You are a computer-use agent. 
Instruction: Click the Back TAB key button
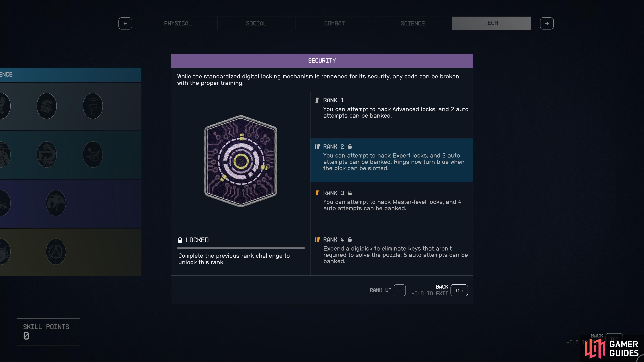coord(459,290)
